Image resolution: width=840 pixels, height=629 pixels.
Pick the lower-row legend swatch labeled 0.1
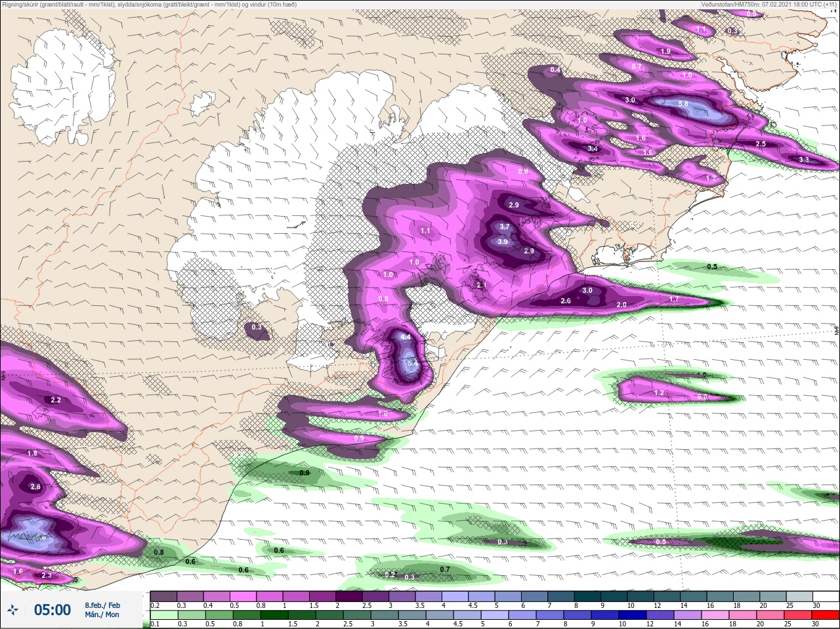coord(163,615)
